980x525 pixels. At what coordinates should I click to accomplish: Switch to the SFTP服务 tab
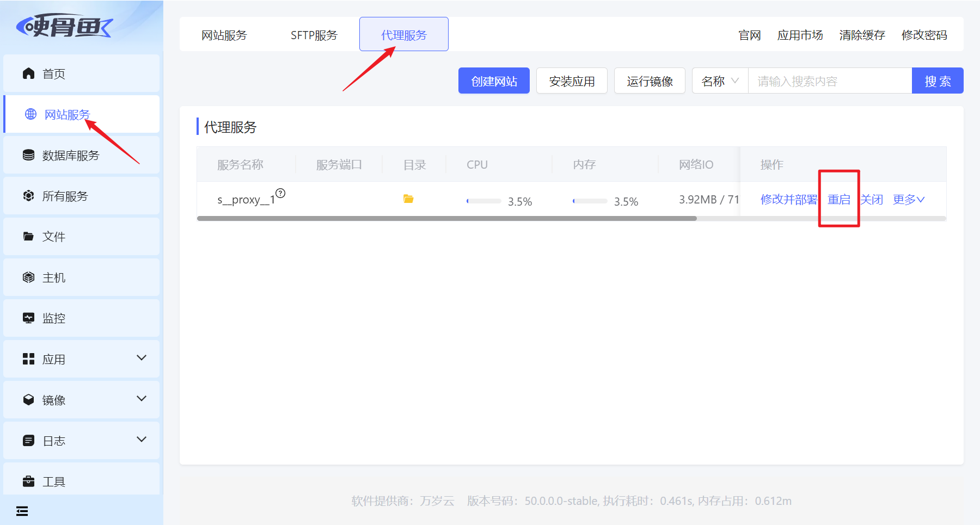tap(314, 35)
